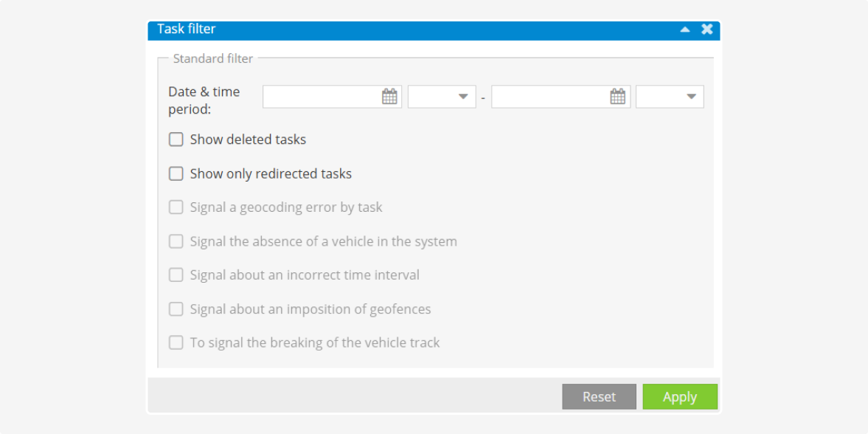Click the Date & time period label
The image size is (868, 434).
[204, 100]
